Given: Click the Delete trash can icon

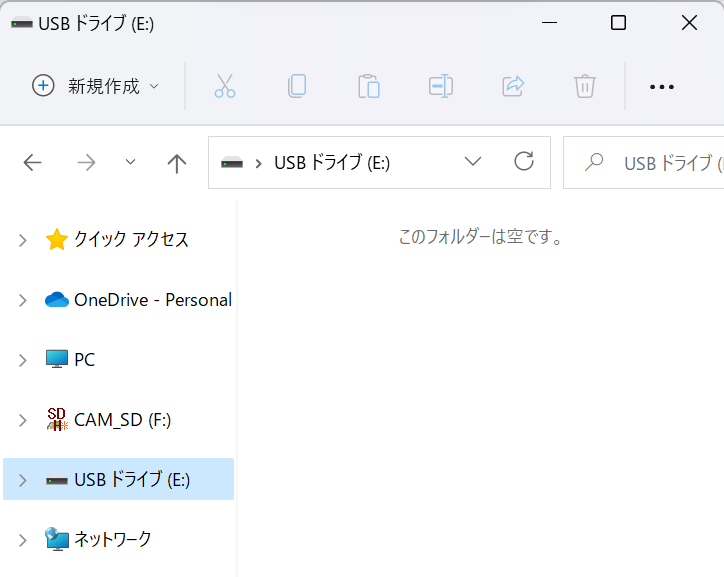Looking at the screenshot, I should coord(585,86).
